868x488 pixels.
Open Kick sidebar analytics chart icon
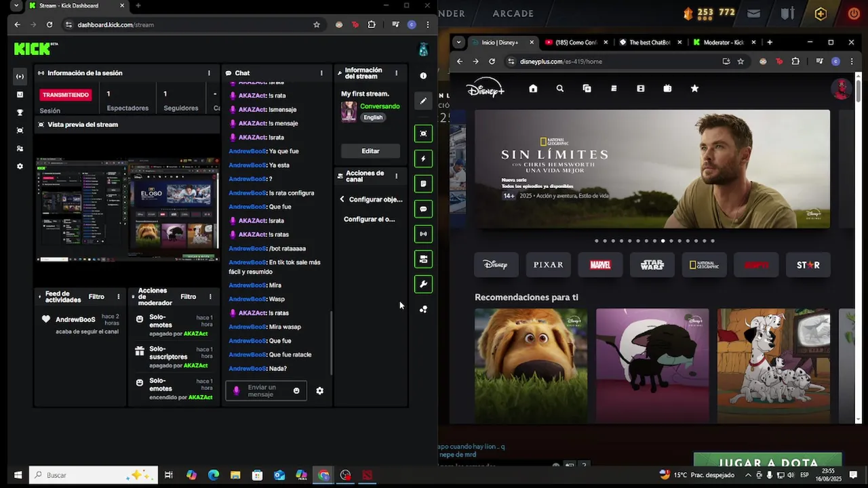pyautogui.click(x=20, y=95)
